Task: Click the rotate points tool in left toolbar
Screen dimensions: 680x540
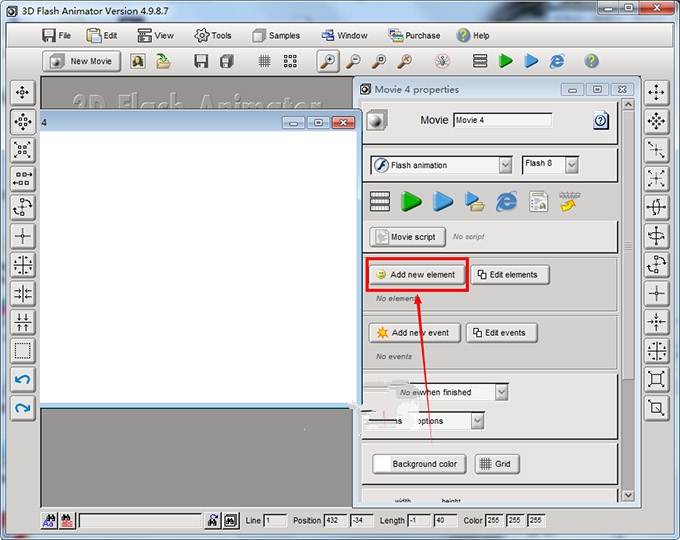Action: click(23, 207)
